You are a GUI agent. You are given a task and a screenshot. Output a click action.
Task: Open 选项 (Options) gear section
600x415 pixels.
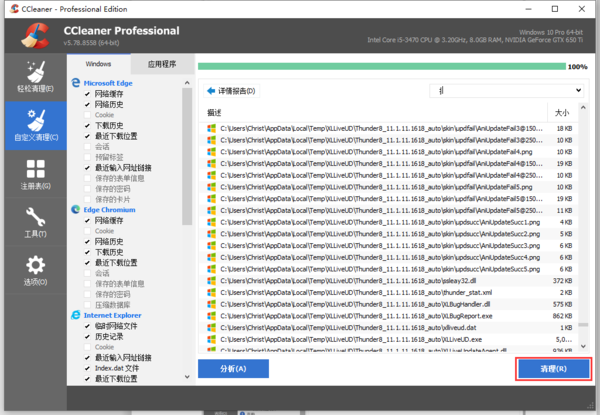pos(33,272)
